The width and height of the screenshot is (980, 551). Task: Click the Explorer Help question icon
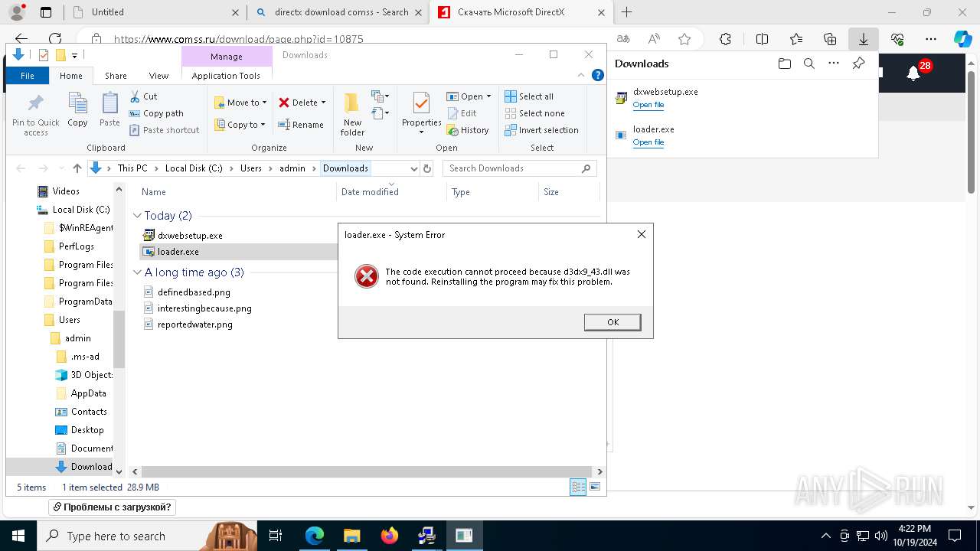click(598, 75)
